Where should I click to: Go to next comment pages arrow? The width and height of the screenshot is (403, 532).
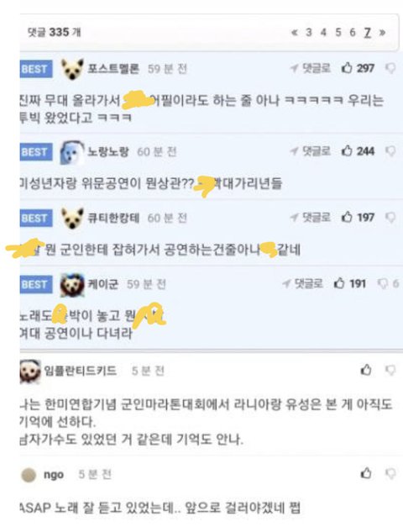tap(382, 33)
